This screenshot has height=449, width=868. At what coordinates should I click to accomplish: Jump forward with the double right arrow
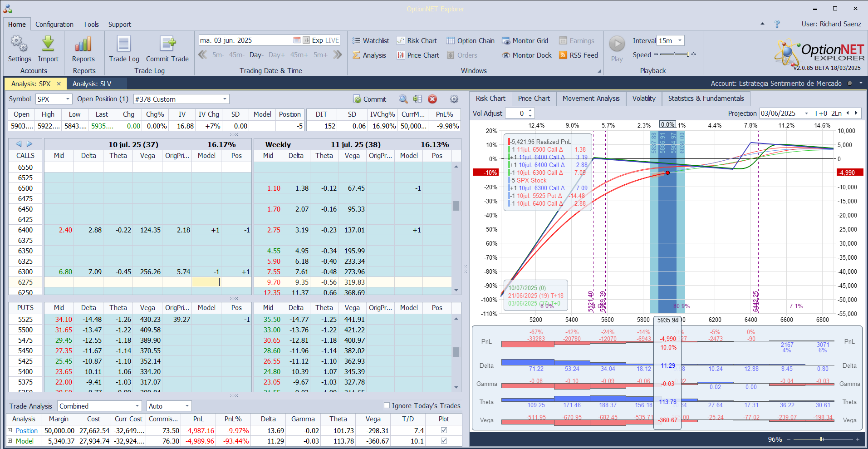(x=337, y=54)
